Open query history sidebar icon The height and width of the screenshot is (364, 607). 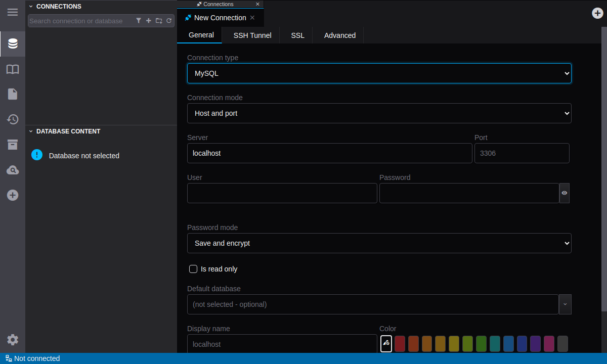[x=13, y=119]
